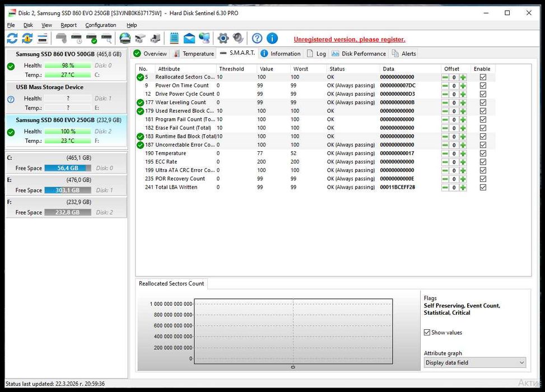Image resolution: width=545 pixels, height=392 pixels.
Task: Click the speaker sound icon in toolbar
Action: [x=239, y=38]
